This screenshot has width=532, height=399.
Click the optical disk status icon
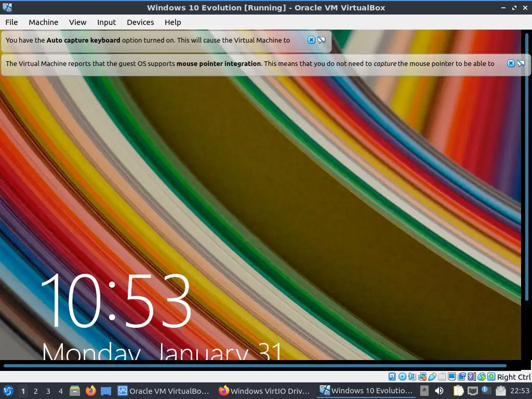[403, 376]
